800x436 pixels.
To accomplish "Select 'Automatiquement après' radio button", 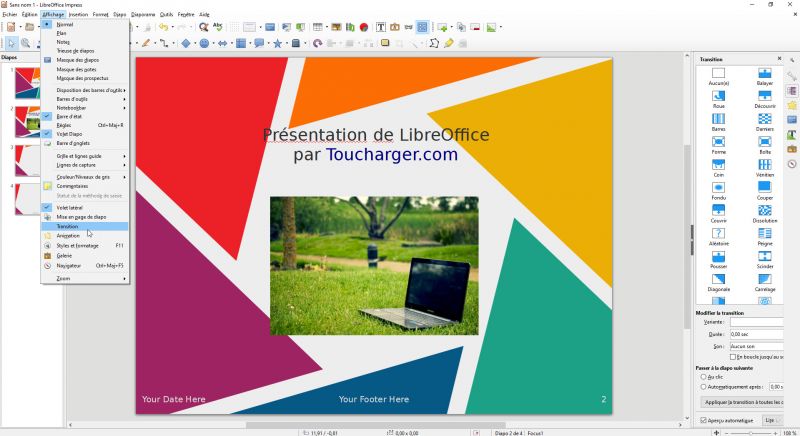I will [703, 387].
